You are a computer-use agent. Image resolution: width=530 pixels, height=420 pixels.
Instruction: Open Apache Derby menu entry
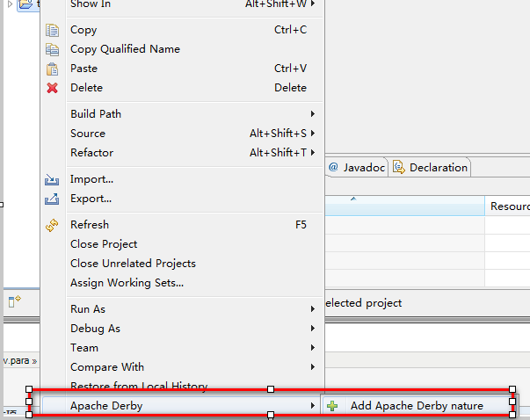(183, 405)
